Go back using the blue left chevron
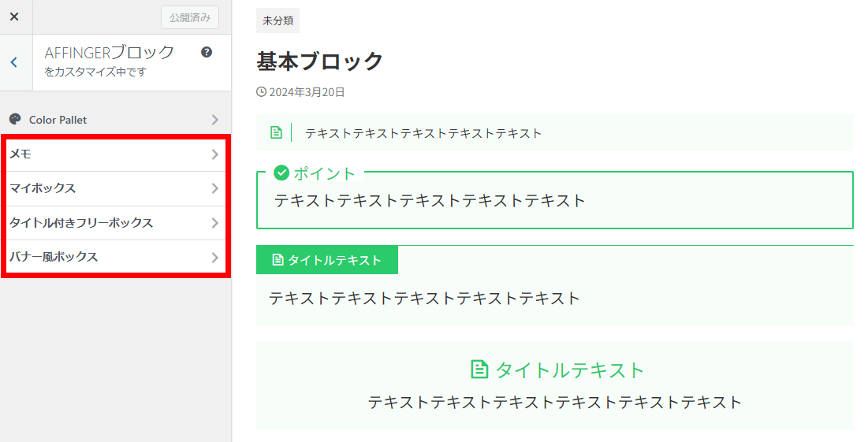The width and height of the screenshot is (868, 442). [x=14, y=62]
